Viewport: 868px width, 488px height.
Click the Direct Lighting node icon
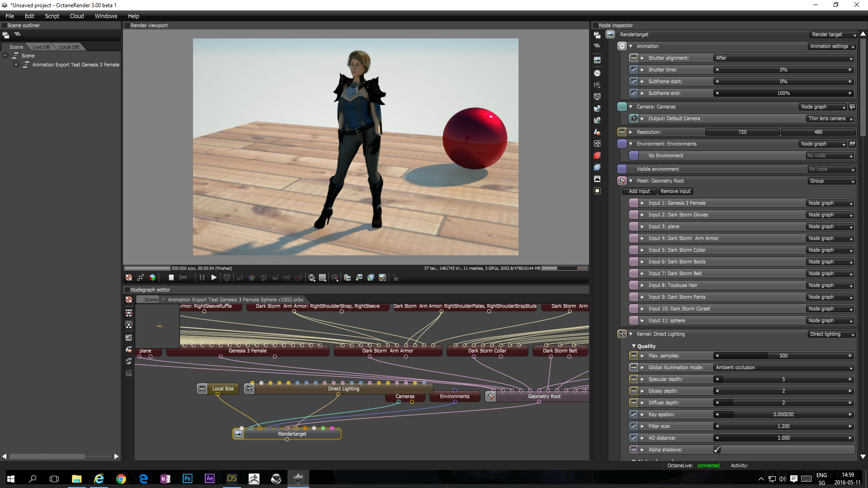point(249,389)
